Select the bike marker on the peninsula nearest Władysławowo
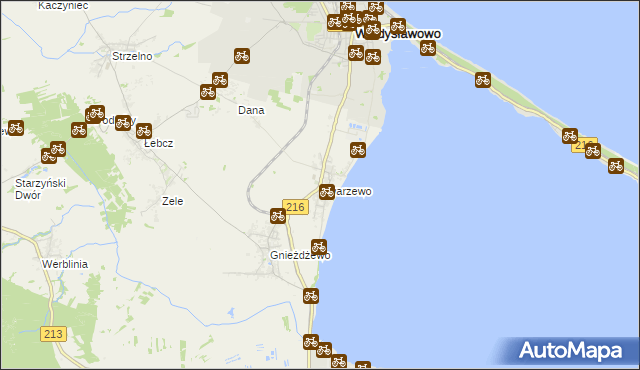Image resolution: width=640 pixels, height=370 pixels. 428,48
